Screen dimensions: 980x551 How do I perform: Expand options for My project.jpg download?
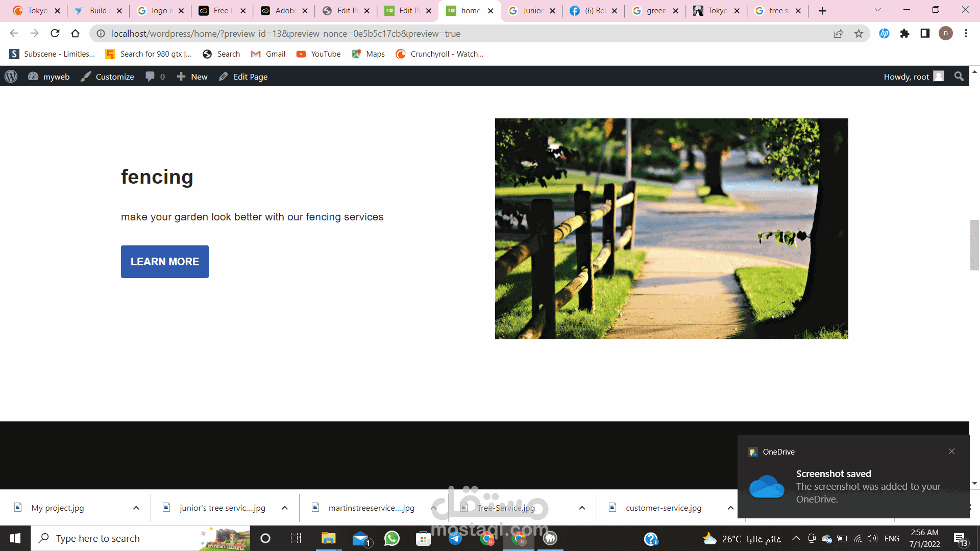136,508
